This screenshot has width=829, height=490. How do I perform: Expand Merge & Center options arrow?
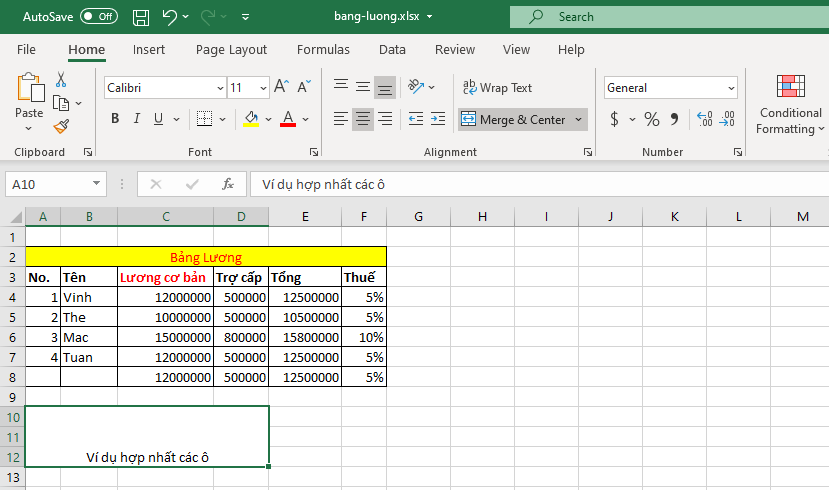tap(579, 119)
